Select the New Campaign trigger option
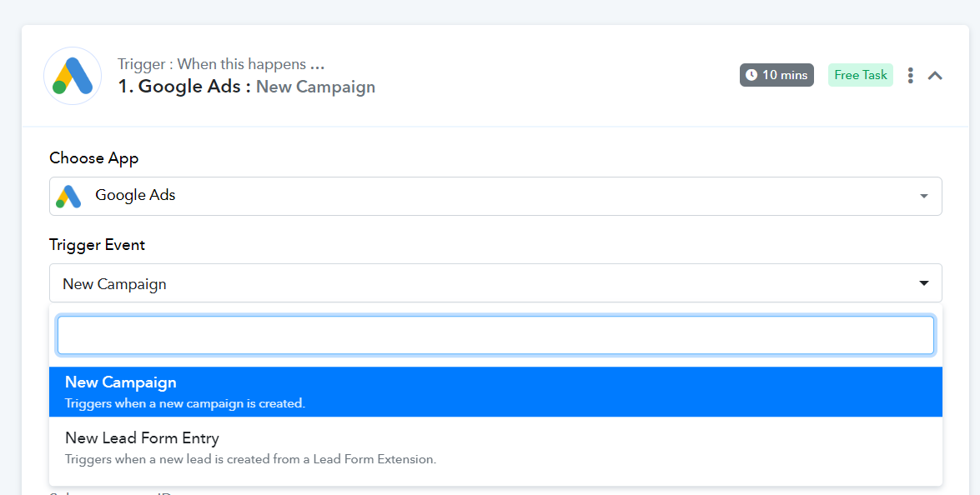The height and width of the screenshot is (495, 980). pos(495,392)
